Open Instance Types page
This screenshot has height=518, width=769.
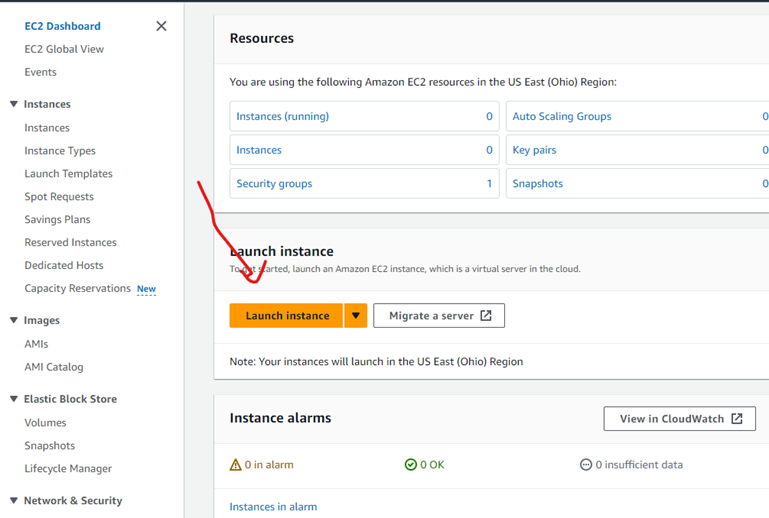point(60,151)
